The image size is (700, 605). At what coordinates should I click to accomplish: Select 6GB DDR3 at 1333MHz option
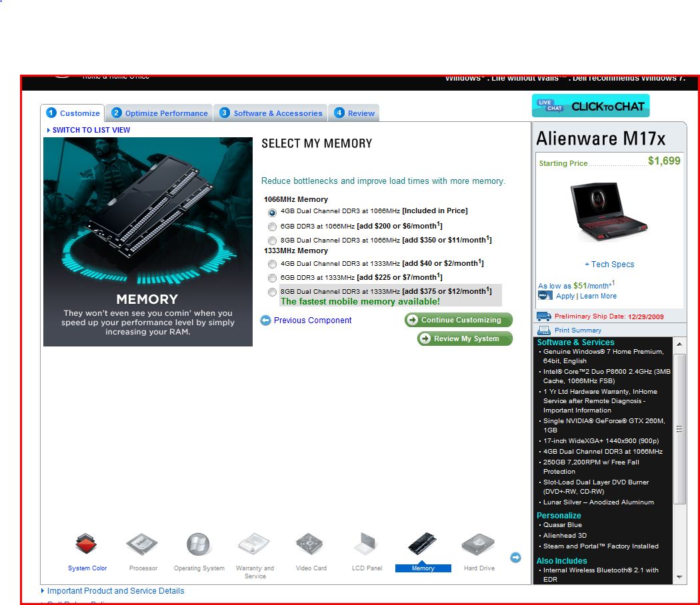(x=272, y=279)
